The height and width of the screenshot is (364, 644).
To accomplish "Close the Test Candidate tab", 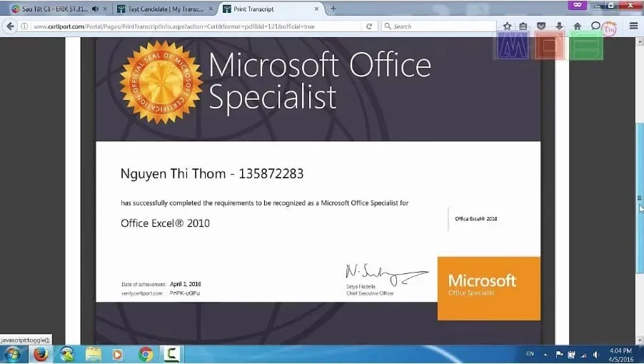I will pyautogui.click(x=211, y=9).
